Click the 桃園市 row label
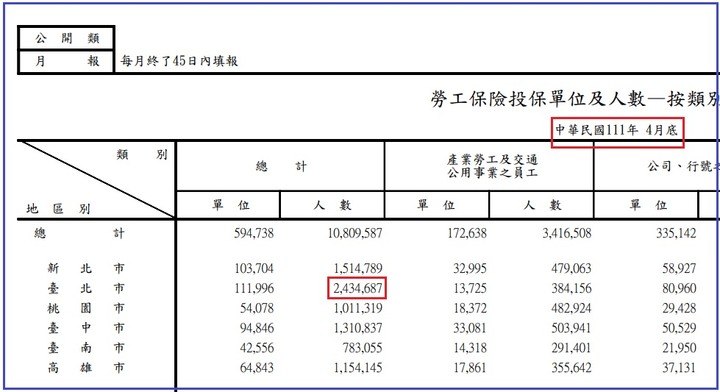720x392 pixels. coord(85,308)
